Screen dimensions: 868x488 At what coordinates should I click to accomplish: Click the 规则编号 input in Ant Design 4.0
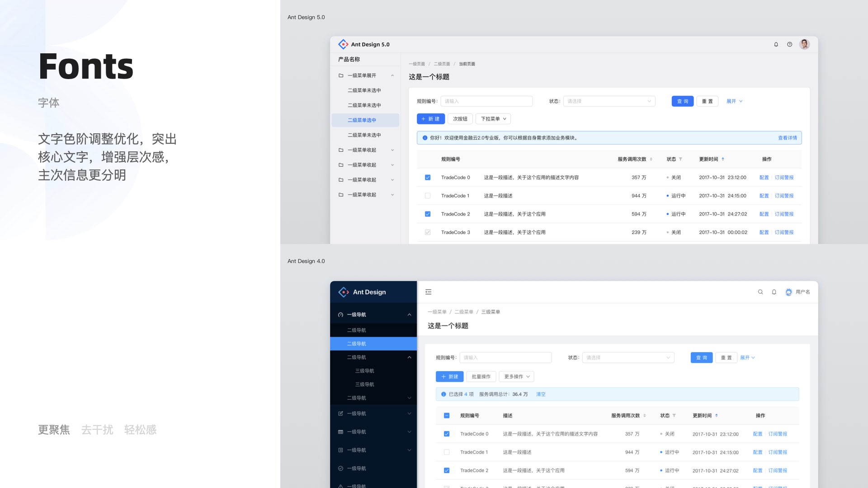point(505,357)
